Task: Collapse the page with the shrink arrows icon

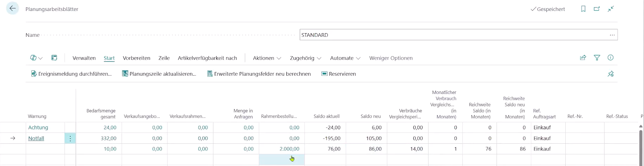Action: pos(611,9)
